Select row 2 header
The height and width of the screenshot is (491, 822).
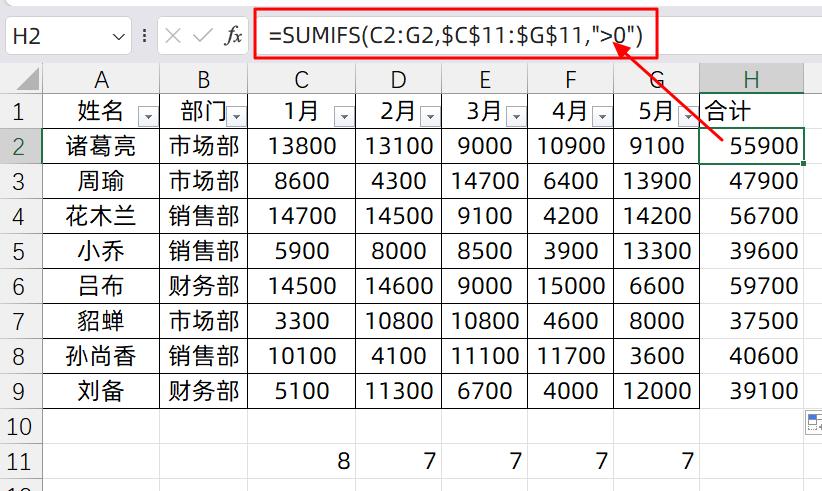(x=20, y=146)
